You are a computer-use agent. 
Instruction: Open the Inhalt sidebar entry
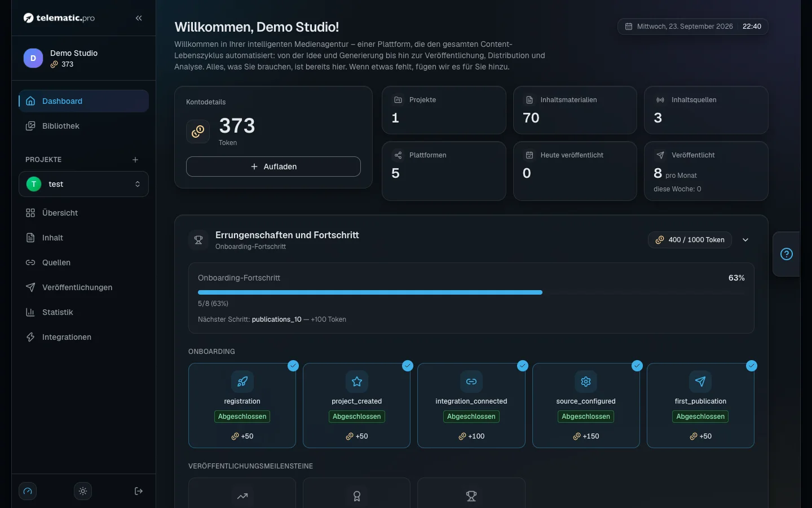tap(83, 238)
